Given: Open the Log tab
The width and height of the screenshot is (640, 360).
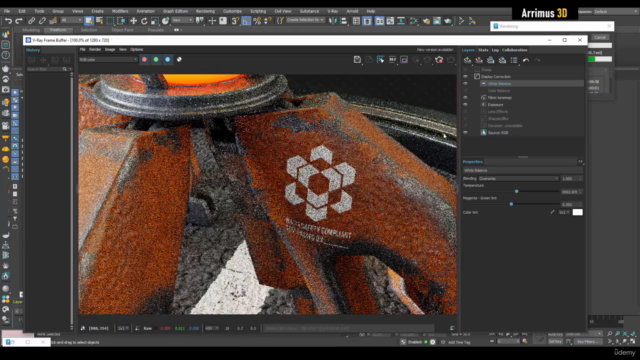Looking at the screenshot, I should pos(495,50).
